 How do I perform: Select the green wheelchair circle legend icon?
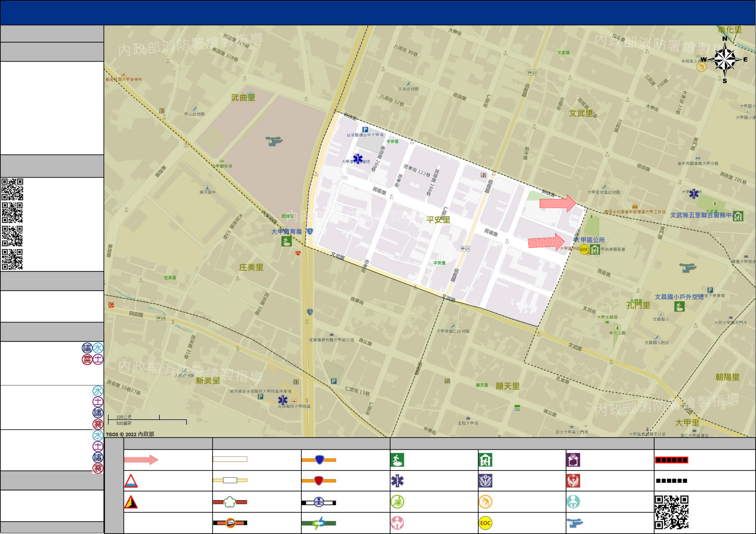397,502
